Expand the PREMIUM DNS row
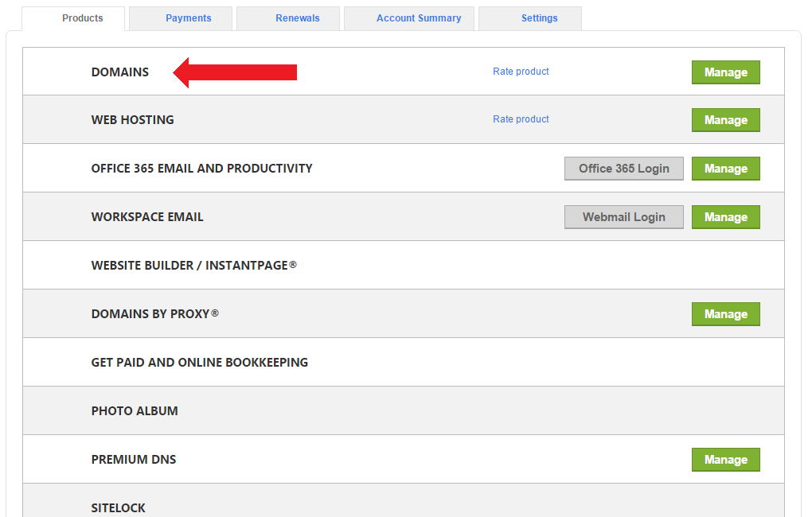Viewport: 812px width, 517px height. pos(404,460)
